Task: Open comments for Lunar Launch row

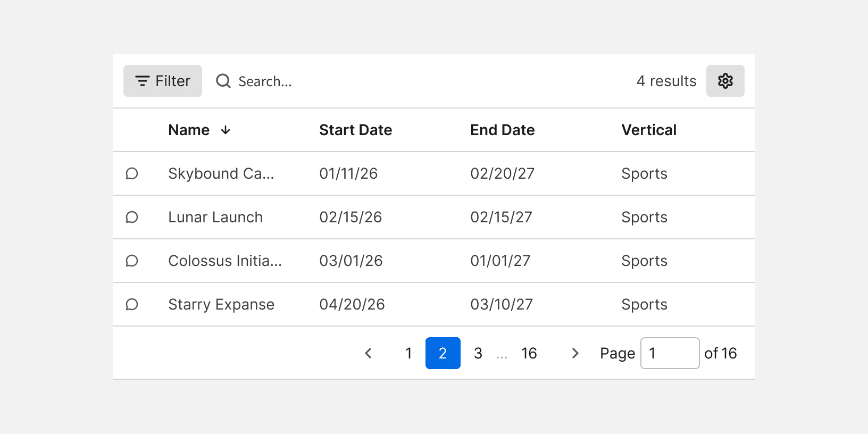Action: tap(132, 217)
